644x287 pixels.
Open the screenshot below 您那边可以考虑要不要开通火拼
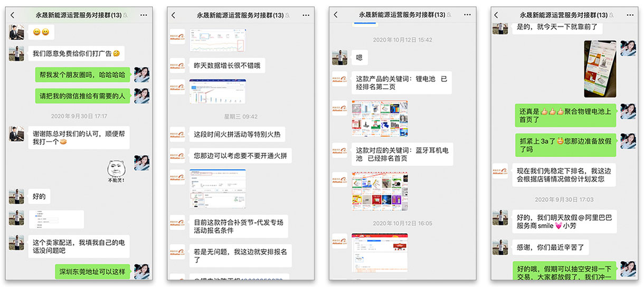tap(217, 188)
